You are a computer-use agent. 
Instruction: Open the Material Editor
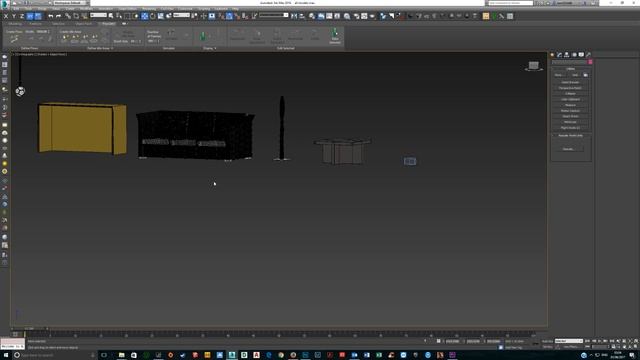tap(347, 16)
